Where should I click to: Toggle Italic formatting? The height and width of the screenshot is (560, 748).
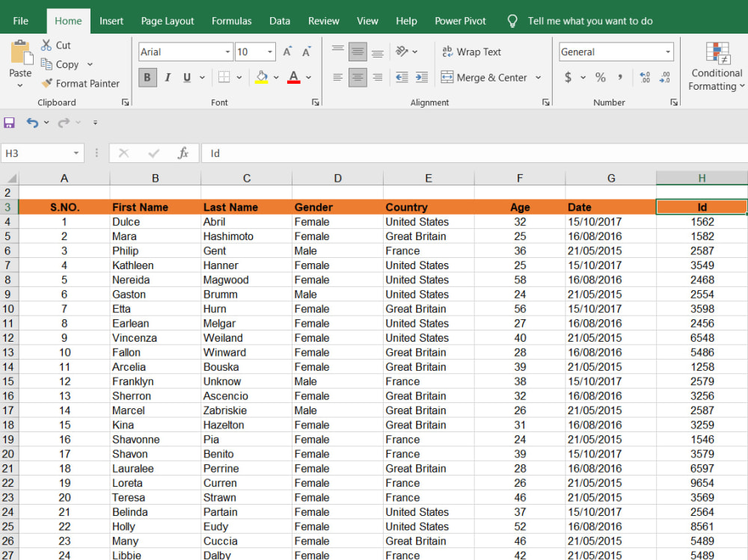(168, 77)
